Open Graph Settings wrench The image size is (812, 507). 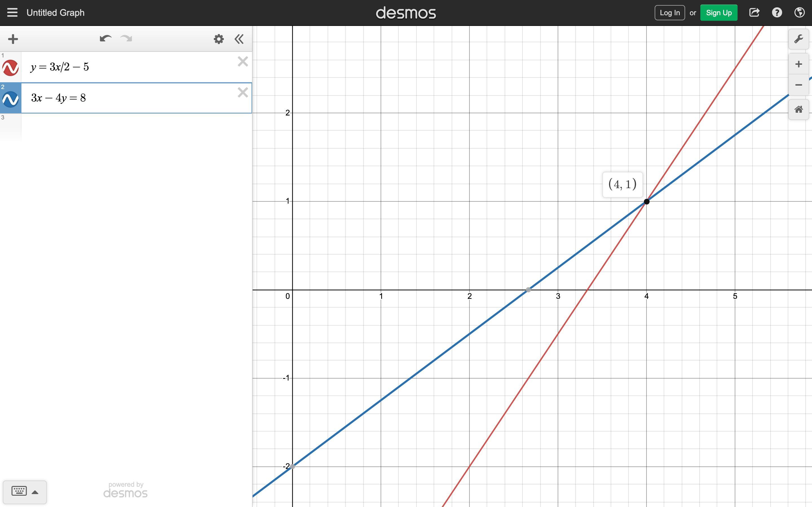(798, 39)
